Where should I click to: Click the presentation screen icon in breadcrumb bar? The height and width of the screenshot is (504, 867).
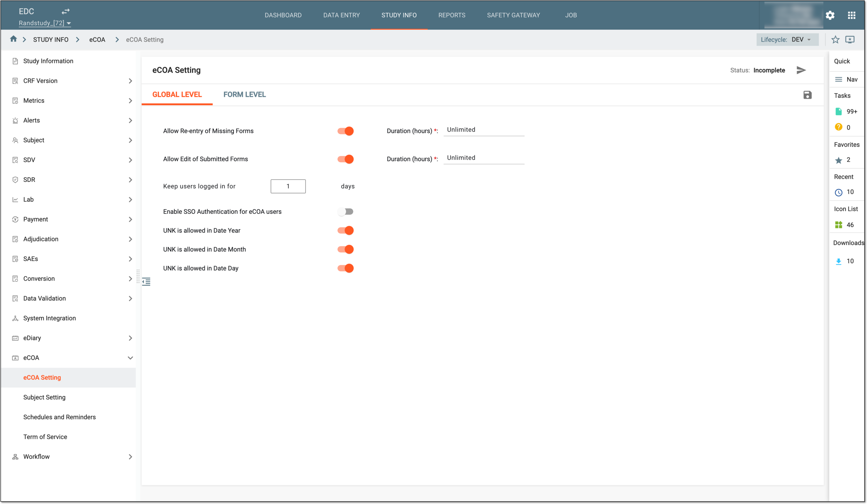[x=850, y=40]
